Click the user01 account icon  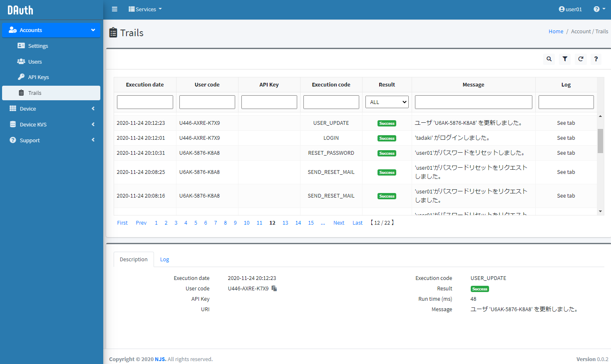click(x=561, y=9)
